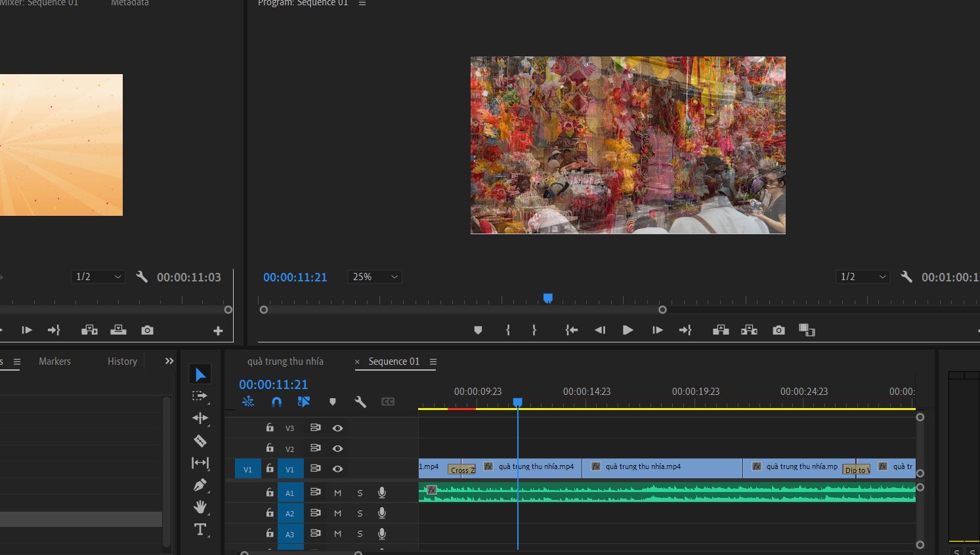Open the 25% zoom level dropdown
The height and width of the screenshot is (555, 980).
point(375,277)
